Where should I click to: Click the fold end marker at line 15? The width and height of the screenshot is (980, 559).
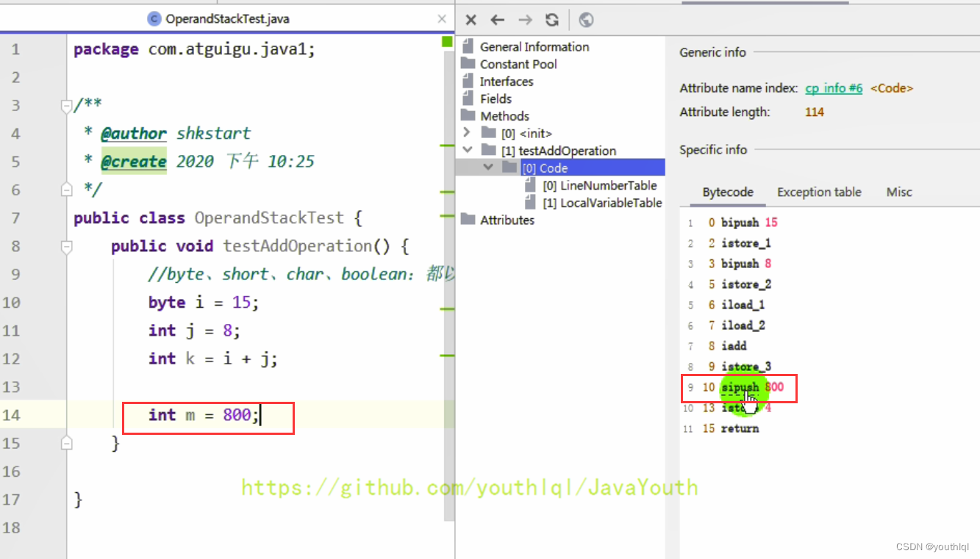point(66,443)
